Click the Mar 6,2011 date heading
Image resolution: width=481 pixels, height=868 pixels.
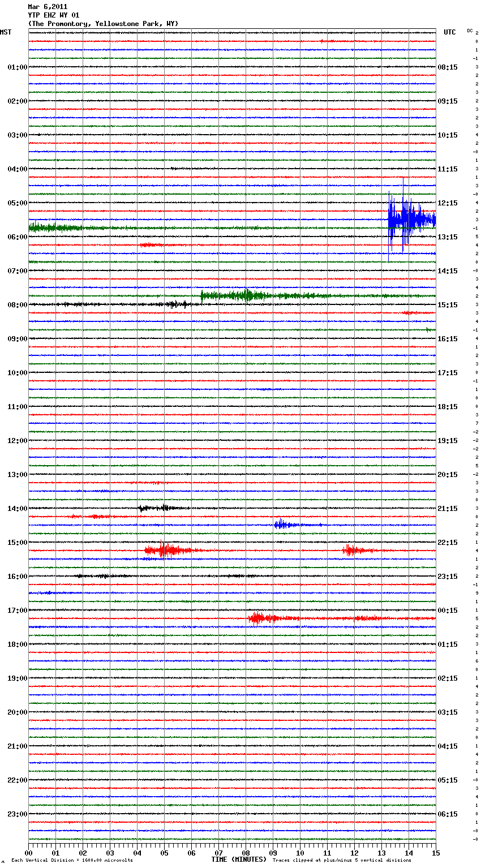[48, 7]
